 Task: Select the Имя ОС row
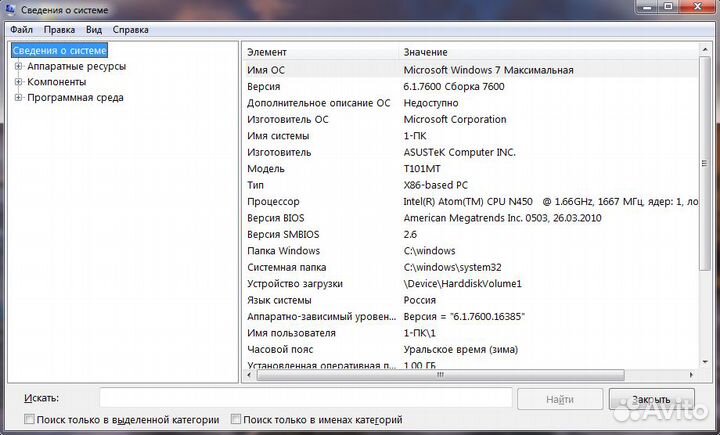tap(471, 70)
